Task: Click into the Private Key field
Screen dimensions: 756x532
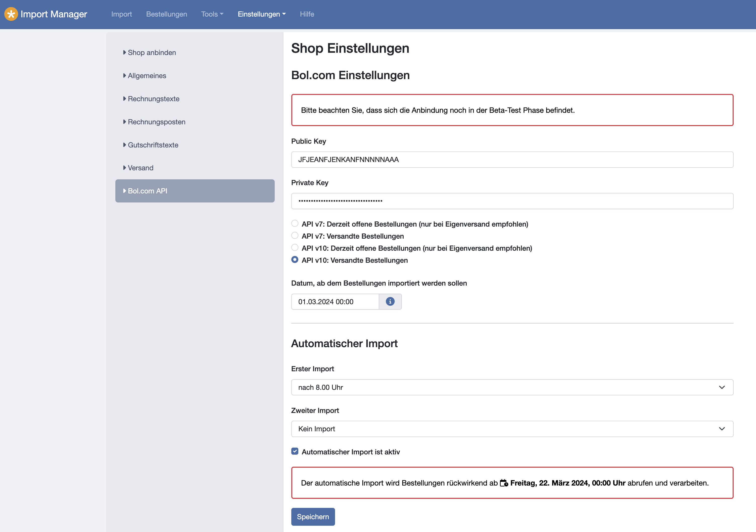Action: click(x=512, y=201)
